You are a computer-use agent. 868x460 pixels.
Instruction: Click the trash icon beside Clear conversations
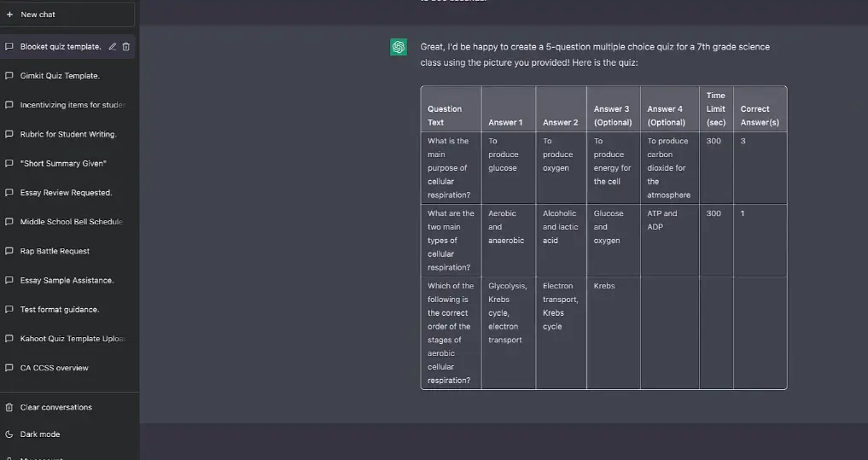[x=9, y=407]
